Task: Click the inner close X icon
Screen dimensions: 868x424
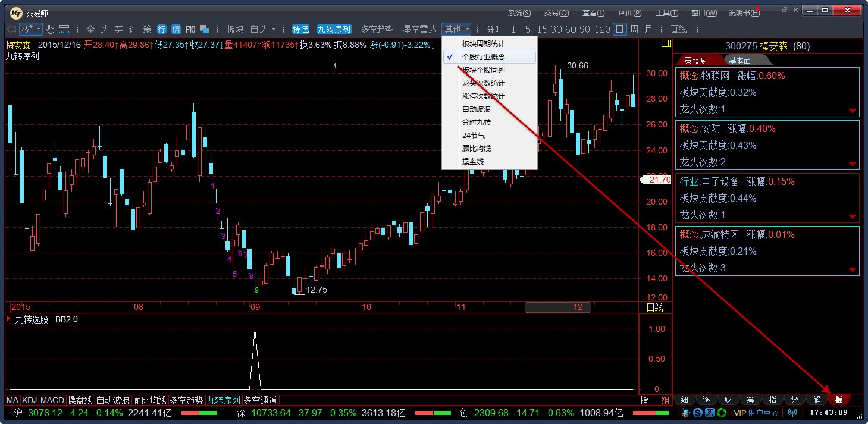Action: click(795, 10)
